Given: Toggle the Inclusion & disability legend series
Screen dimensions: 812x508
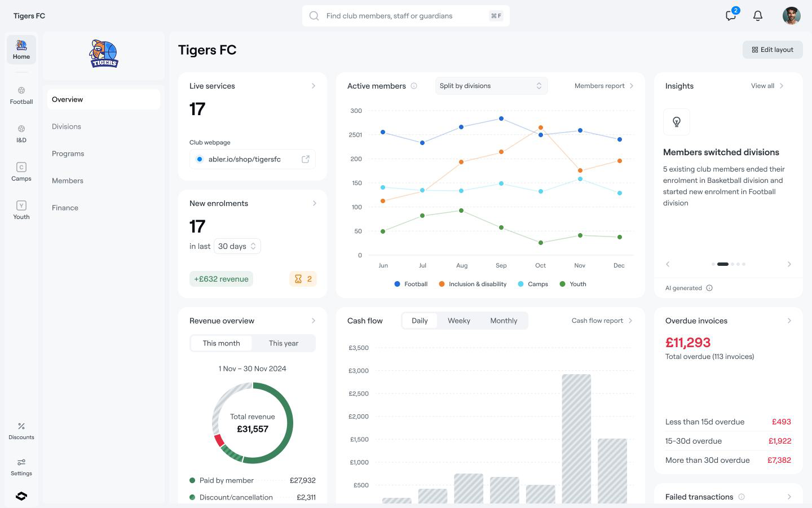Looking at the screenshot, I should [x=473, y=284].
